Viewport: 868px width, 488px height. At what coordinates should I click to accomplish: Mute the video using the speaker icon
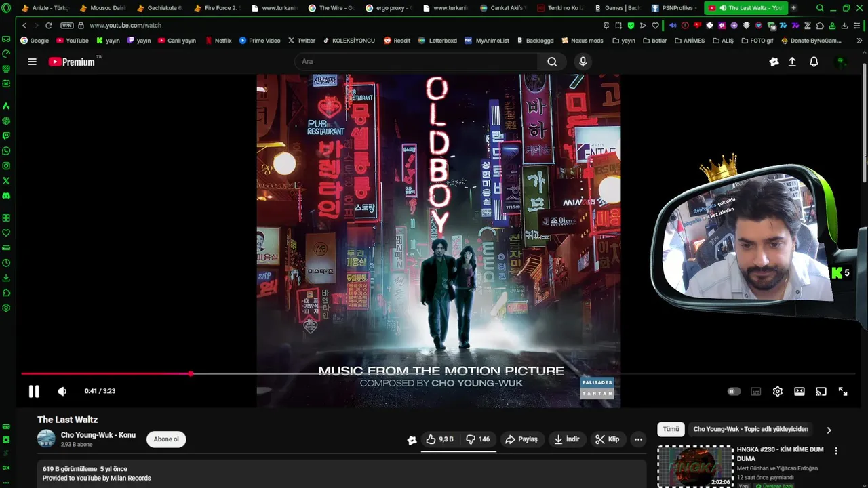point(62,391)
